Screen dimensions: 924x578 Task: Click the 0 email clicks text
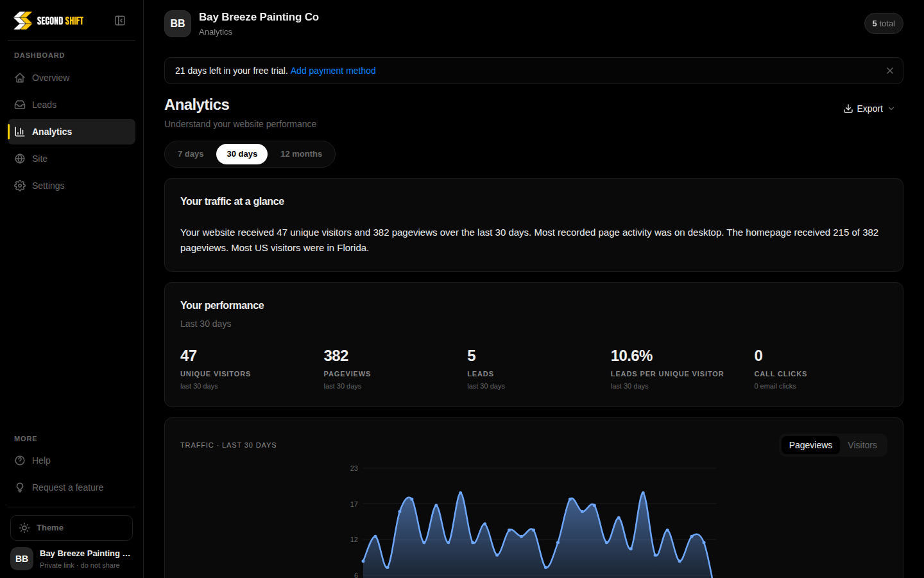pyautogui.click(x=775, y=386)
